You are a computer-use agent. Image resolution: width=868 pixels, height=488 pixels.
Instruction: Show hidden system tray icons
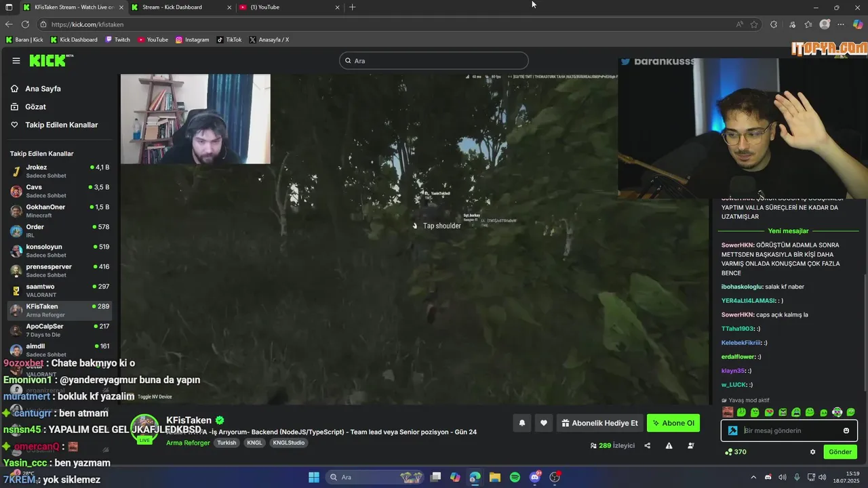[752, 477]
